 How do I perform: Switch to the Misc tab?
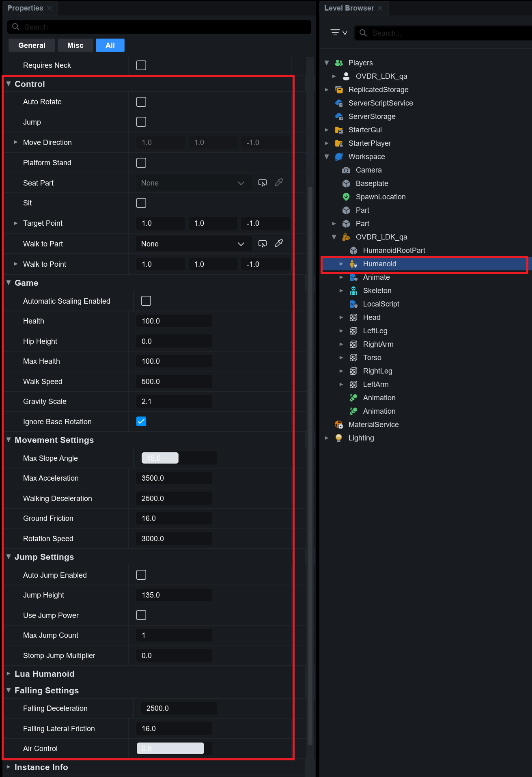[75, 45]
